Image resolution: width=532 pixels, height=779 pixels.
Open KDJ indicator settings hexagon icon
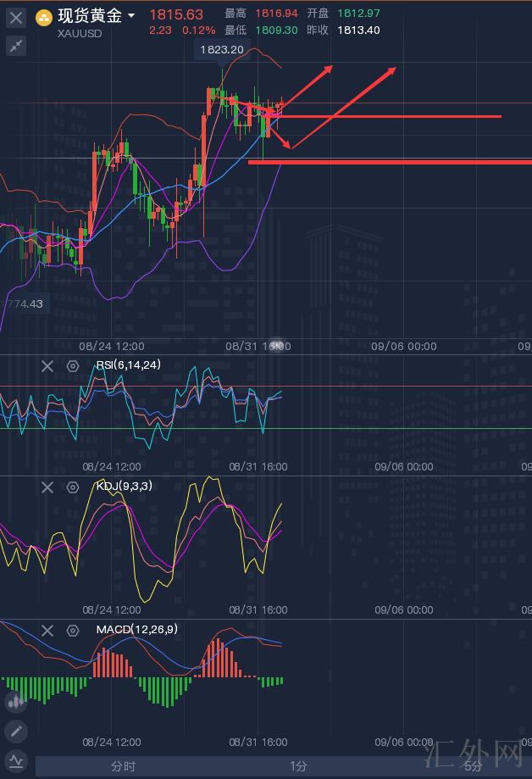pyautogui.click(x=73, y=487)
